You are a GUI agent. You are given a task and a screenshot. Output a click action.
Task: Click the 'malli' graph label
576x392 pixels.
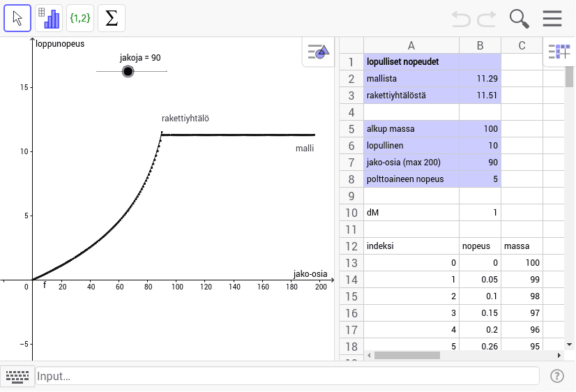305,148
